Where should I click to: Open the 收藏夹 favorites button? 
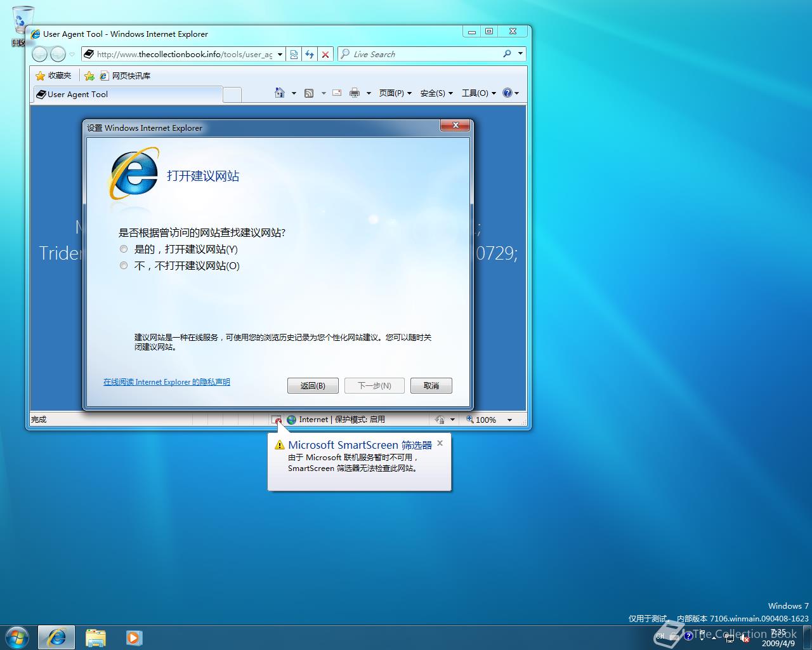coord(53,76)
